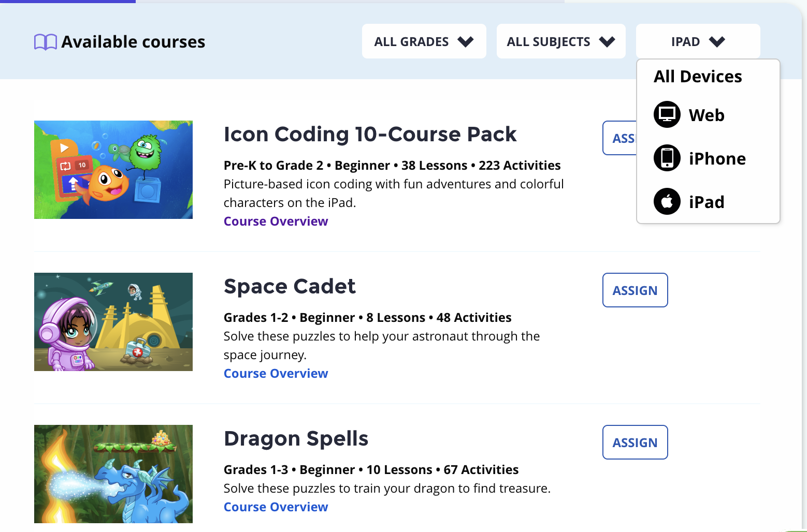The width and height of the screenshot is (807, 532).
Task: Open the All Subjects filter dropdown
Action: tap(560, 41)
